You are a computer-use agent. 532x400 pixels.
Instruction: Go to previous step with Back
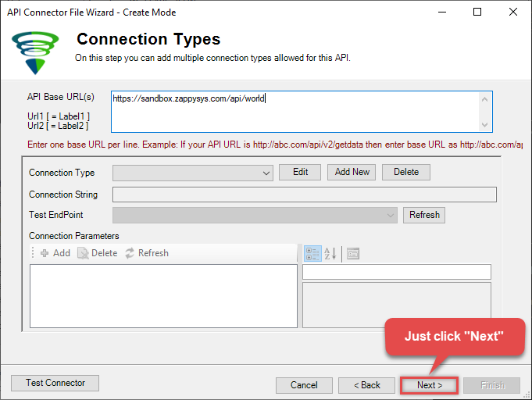[366, 385]
